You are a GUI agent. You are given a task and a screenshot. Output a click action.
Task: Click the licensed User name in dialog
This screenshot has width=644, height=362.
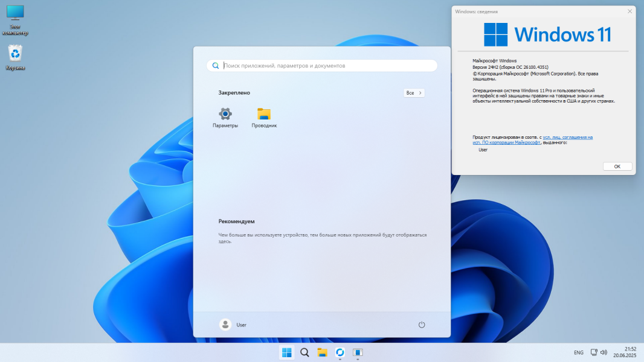(x=483, y=150)
